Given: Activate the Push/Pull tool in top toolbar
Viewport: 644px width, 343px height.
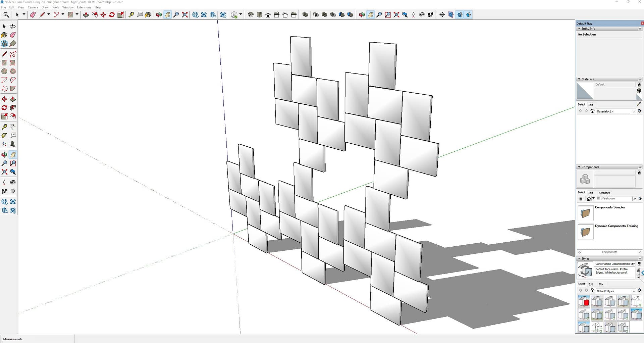Looking at the screenshot, I should click(x=86, y=15).
